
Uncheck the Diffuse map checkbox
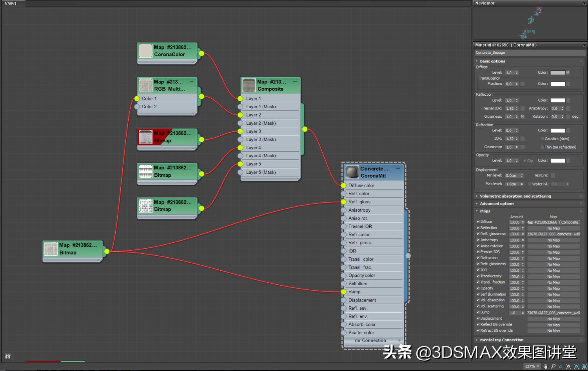(x=478, y=222)
